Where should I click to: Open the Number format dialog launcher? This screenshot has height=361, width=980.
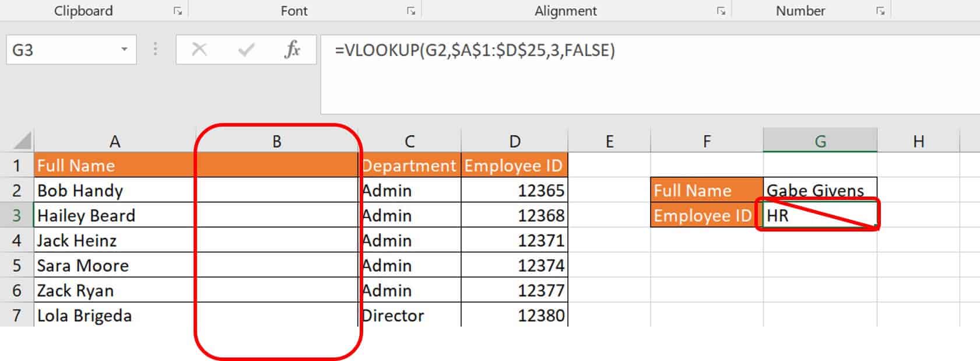pos(880,11)
